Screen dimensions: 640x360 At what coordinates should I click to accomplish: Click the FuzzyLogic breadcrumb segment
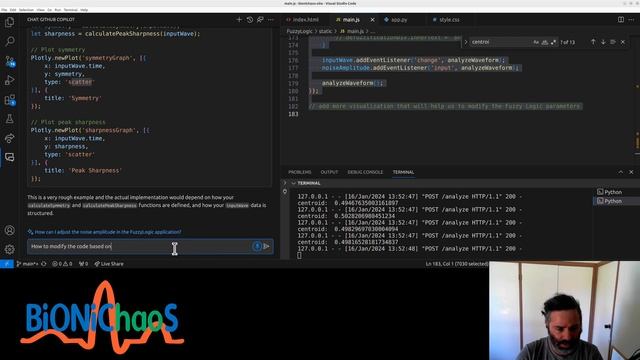(299, 31)
